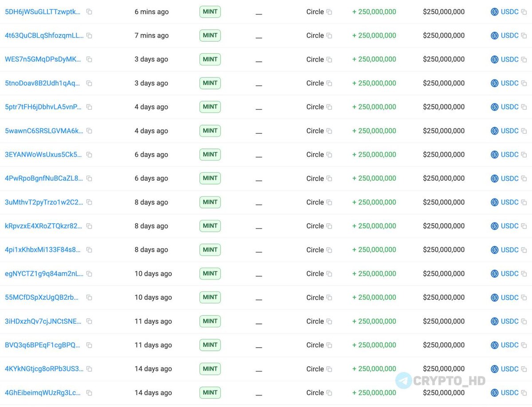532x407 pixels.
Task: View transaction WES7n5GMqDPsDyMK details
Action: [x=43, y=59]
